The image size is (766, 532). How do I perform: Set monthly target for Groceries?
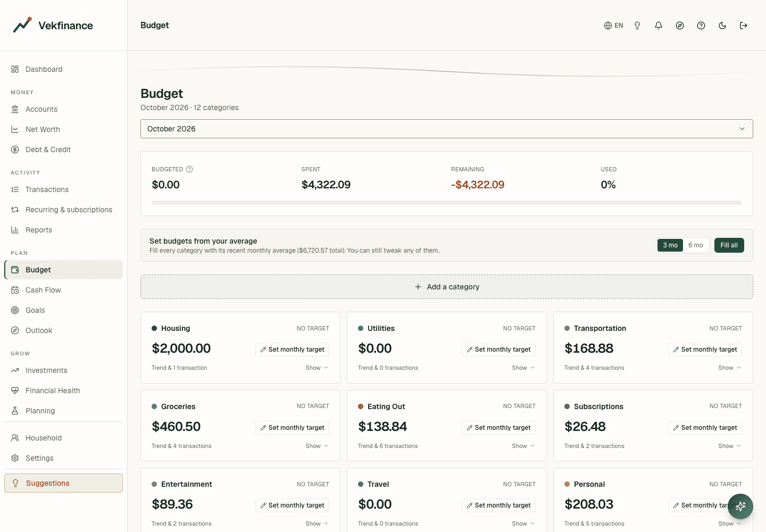[x=292, y=428]
